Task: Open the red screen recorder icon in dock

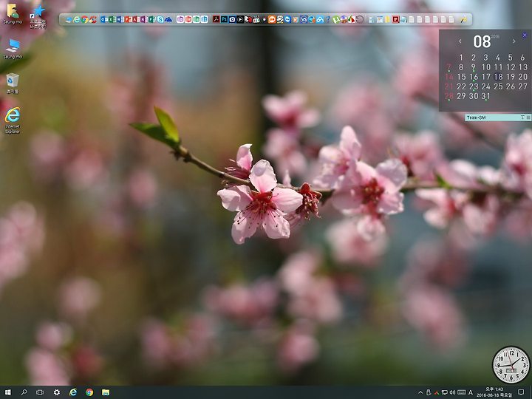Action: (x=395, y=19)
